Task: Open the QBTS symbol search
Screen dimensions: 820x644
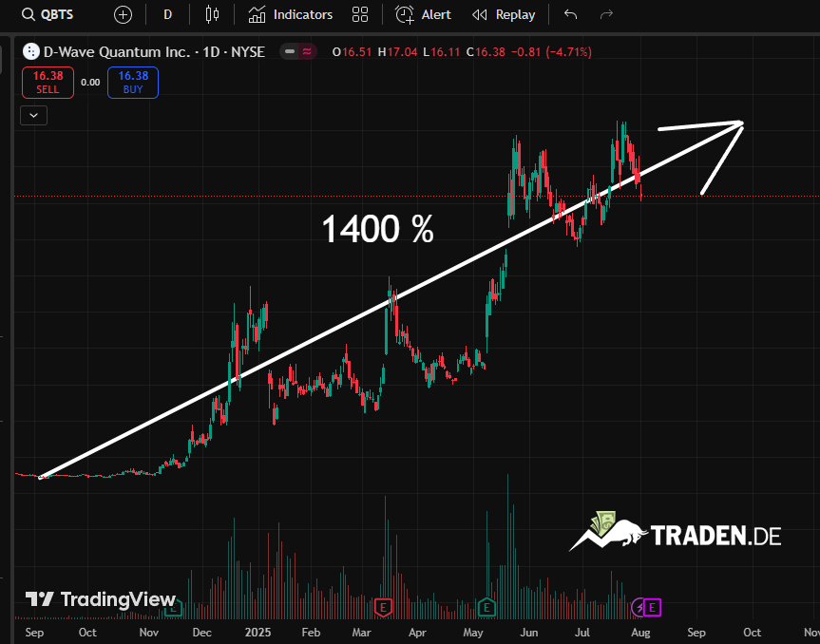Action: [48, 14]
